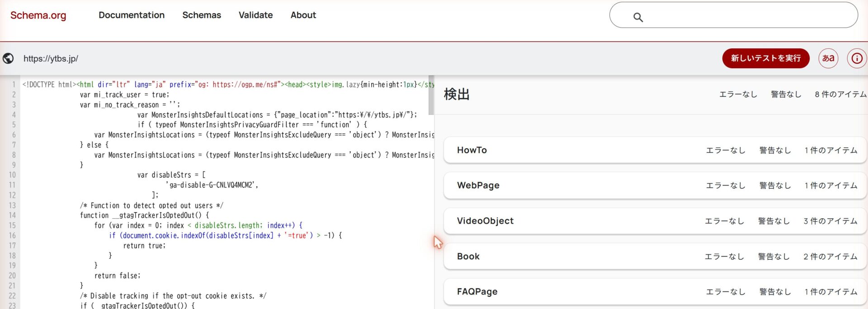Open the language switcher あa icon
The image size is (868, 309).
pyautogui.click(x=828, y=58)
